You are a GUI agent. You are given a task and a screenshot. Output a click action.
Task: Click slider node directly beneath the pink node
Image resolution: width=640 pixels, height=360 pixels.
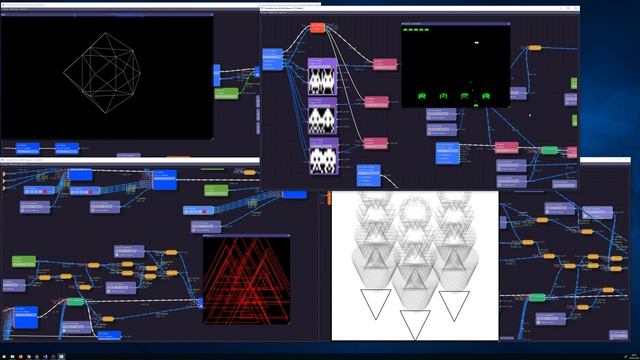coord(511,165)
